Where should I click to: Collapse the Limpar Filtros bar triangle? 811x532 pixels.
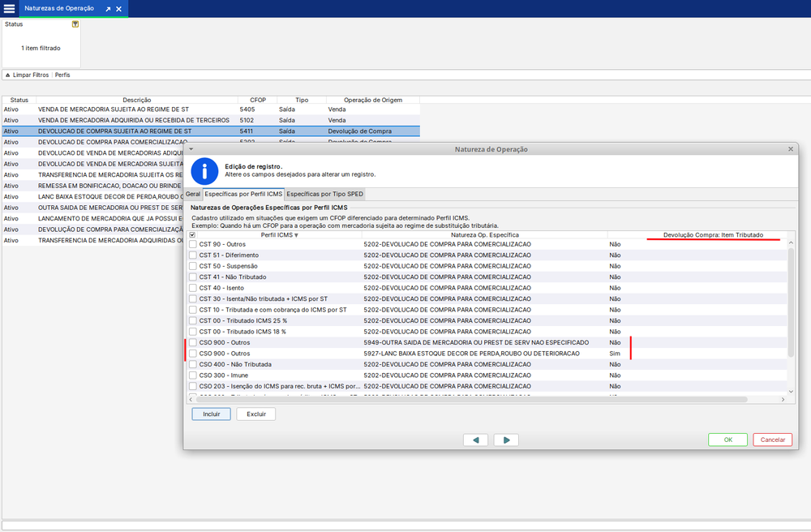tap(7, 75)
